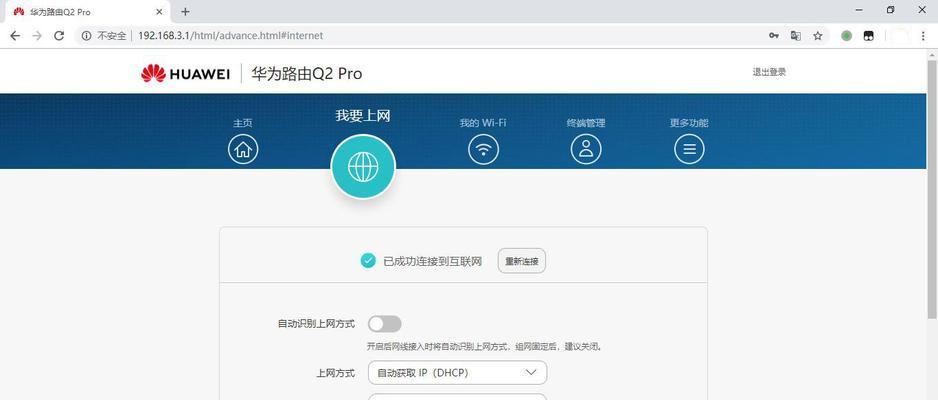Click the 开启后网线接入时将自动识别 hint text

coord(485,346)
